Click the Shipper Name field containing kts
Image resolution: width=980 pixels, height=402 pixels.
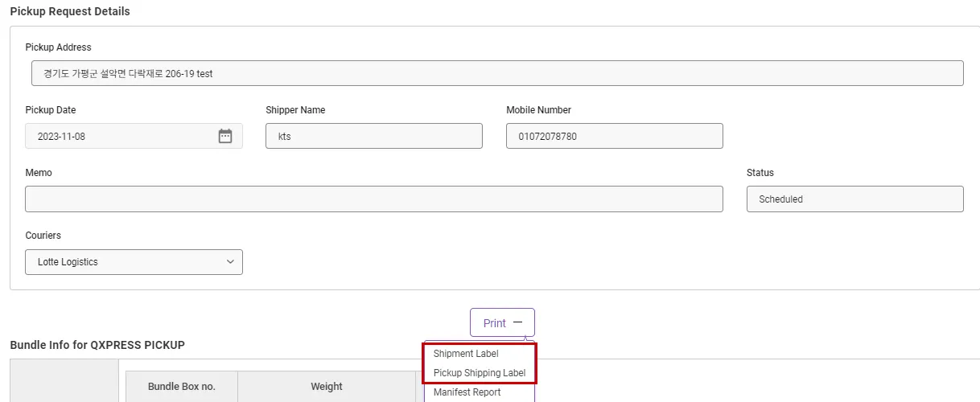point(373,136)
